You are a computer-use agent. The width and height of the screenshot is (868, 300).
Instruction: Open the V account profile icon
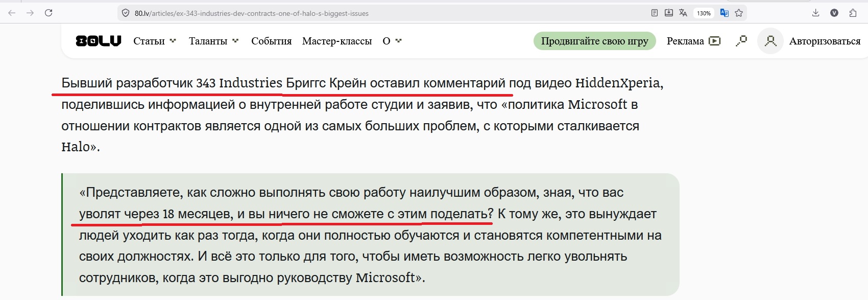pyautogui.click(x=834, y=13)
